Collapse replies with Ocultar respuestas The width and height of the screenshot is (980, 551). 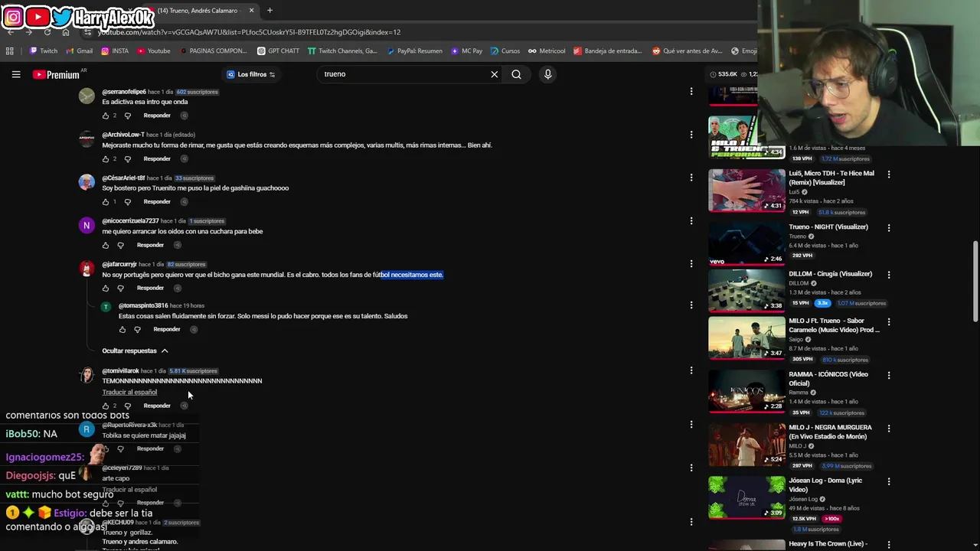tap(135, 350)
